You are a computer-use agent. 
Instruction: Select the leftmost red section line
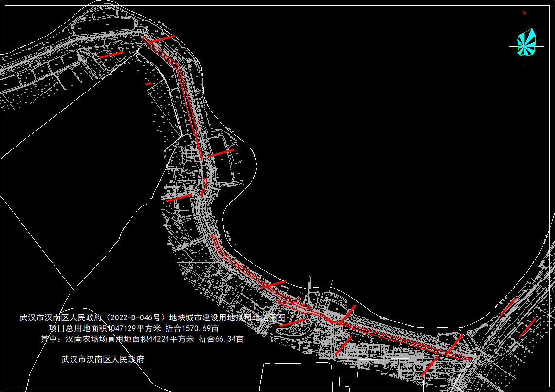click(x=111, y=55)
